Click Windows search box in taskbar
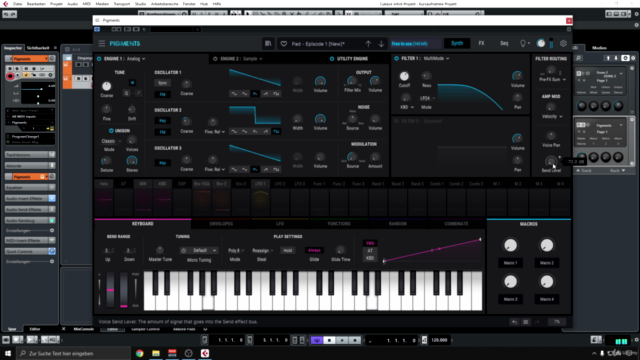The height and width of the screenshot is (360, 640). [73, 353]
